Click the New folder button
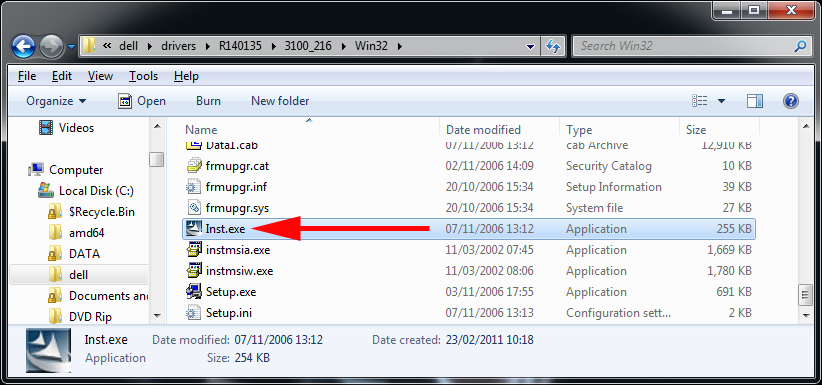 [280, 101]
